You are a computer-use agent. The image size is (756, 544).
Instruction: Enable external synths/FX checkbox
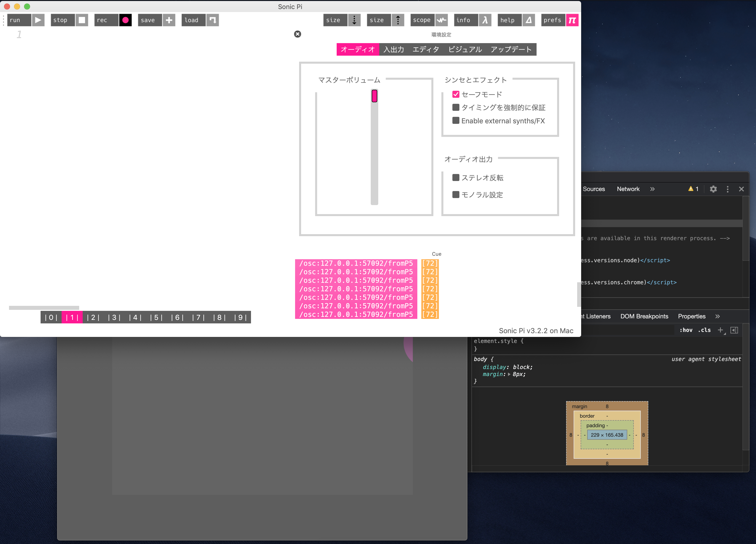(x=456, y=120)
